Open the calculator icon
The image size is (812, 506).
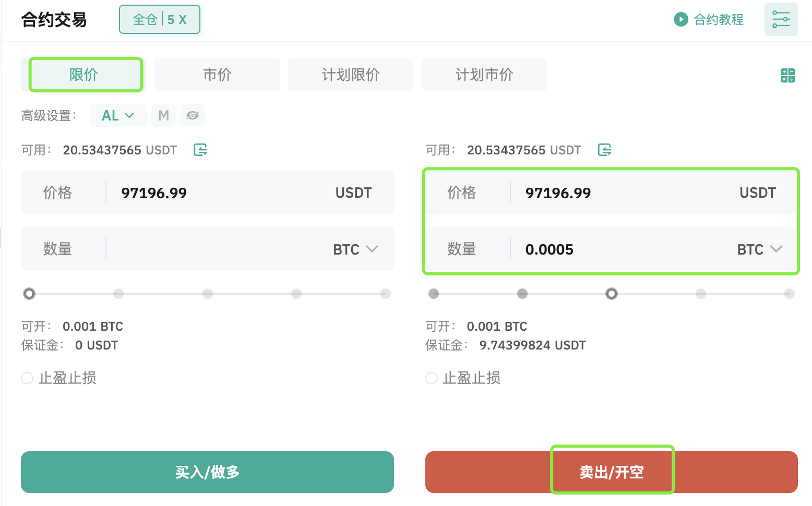[x=787, y=75]
